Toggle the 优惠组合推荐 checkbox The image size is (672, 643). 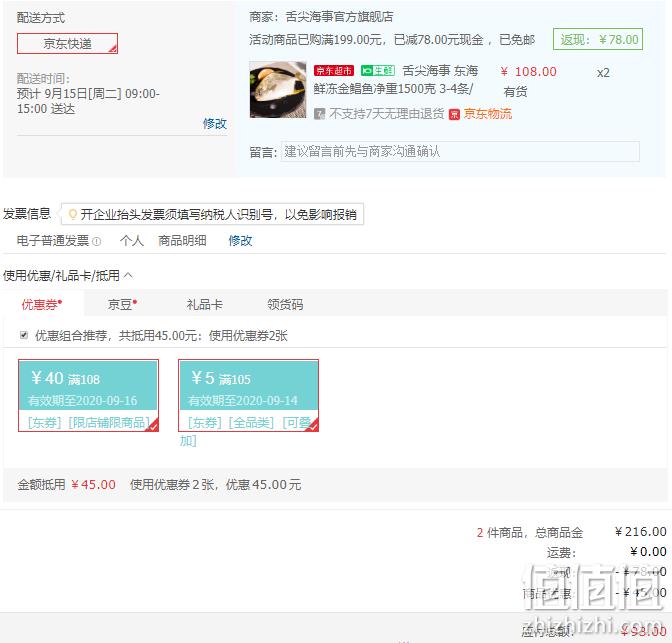(24, 335)
